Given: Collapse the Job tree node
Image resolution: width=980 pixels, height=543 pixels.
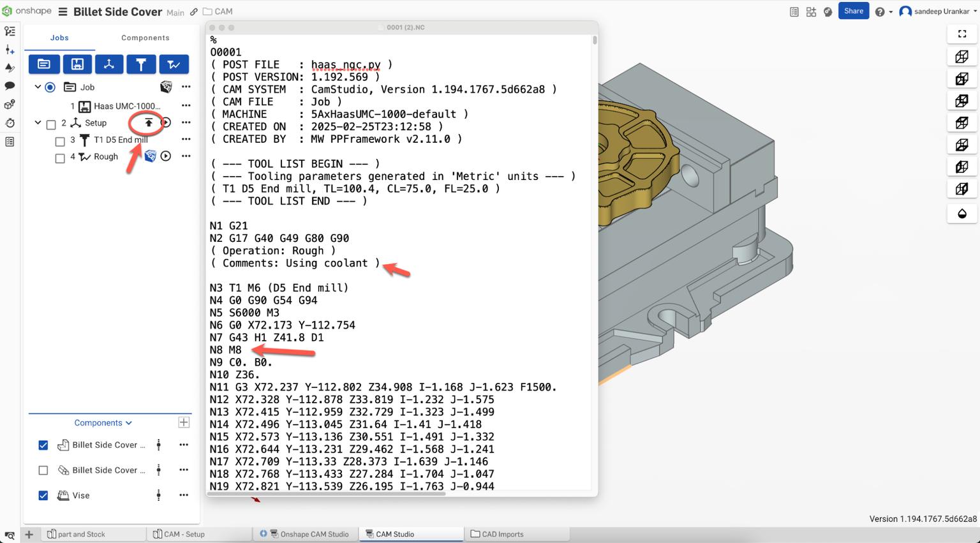Looking at the screenshot, I should click(x=38, y=87).
